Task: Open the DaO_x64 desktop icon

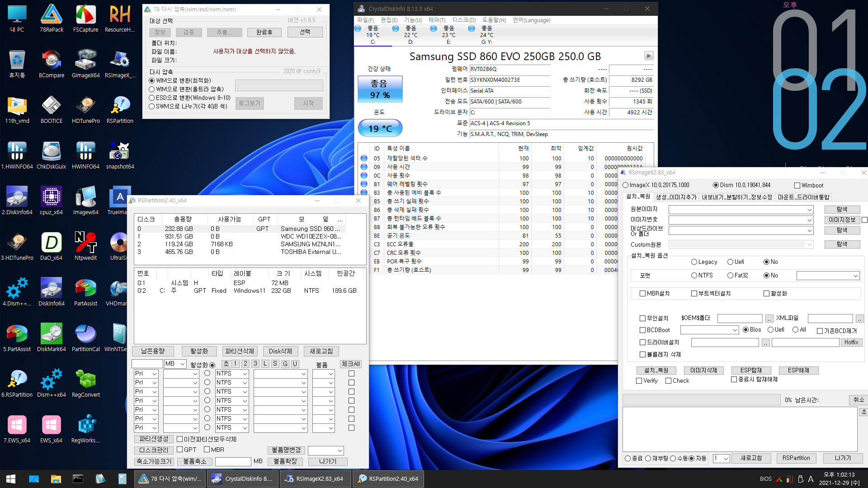Action: tap(52, 246)
